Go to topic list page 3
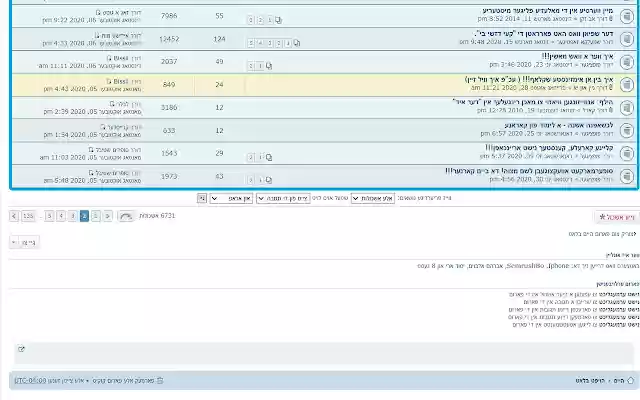The height and width of the screenshot is (400, 640). point(73,216)
